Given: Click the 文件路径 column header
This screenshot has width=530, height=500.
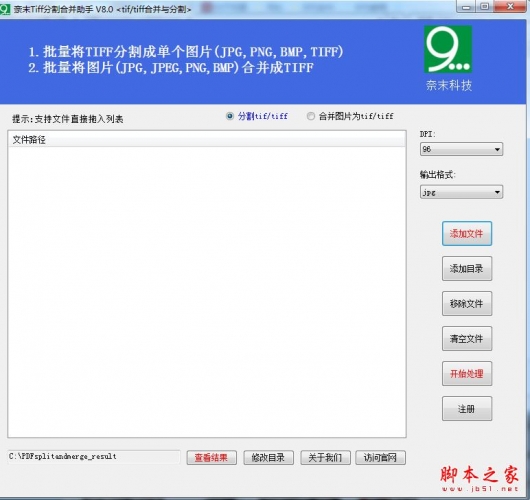Looking at the screenshot, I should coord(207,139).
